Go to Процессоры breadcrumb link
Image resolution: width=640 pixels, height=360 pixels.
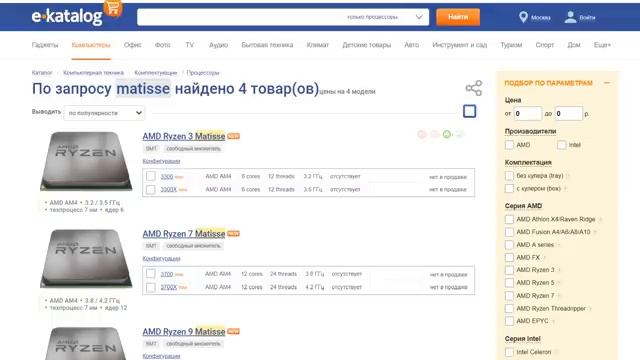pyautogui.click(x=203, y=73)
